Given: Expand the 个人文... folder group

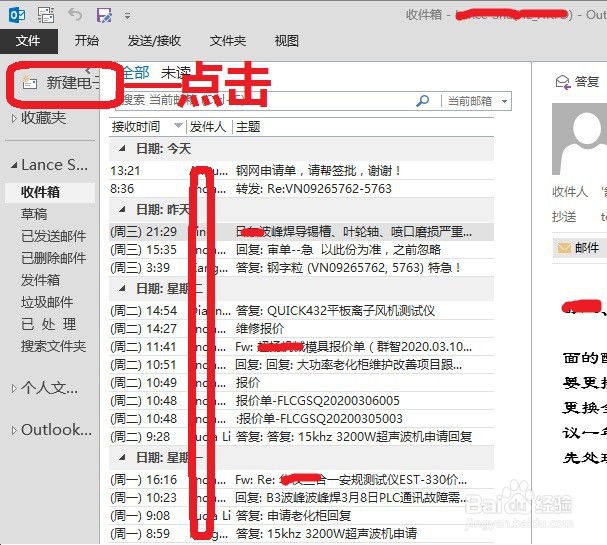Looking at the screenshot, I should pyautogui.click(x=14, y=388).
